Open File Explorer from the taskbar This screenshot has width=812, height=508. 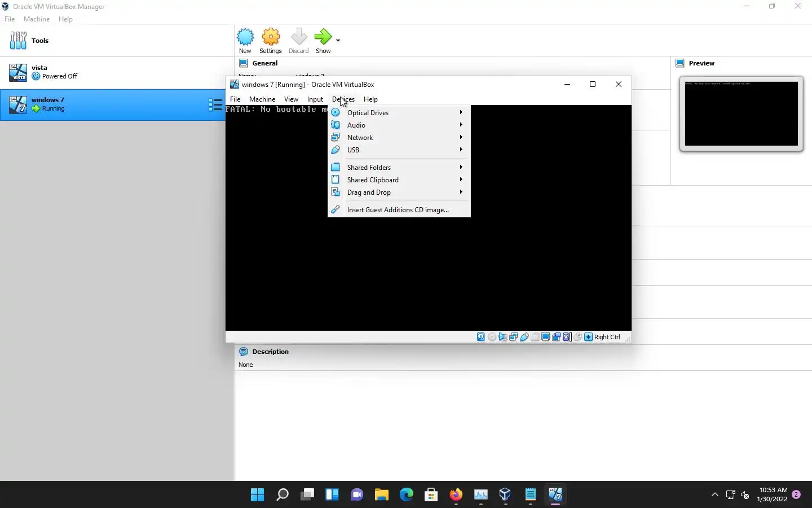point(382,495)
